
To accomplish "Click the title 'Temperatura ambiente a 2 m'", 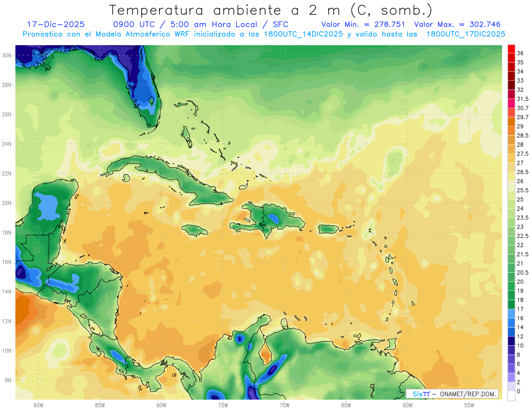I will 226,10.
